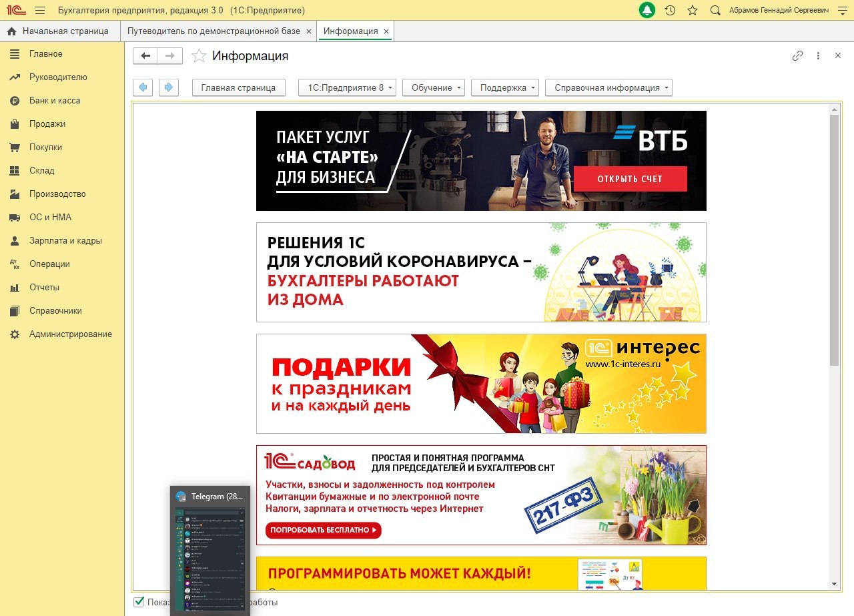Click the Производство factory icon
This screenshot has width=854, height=616.
pyautogui.click(x=15, y=194)
